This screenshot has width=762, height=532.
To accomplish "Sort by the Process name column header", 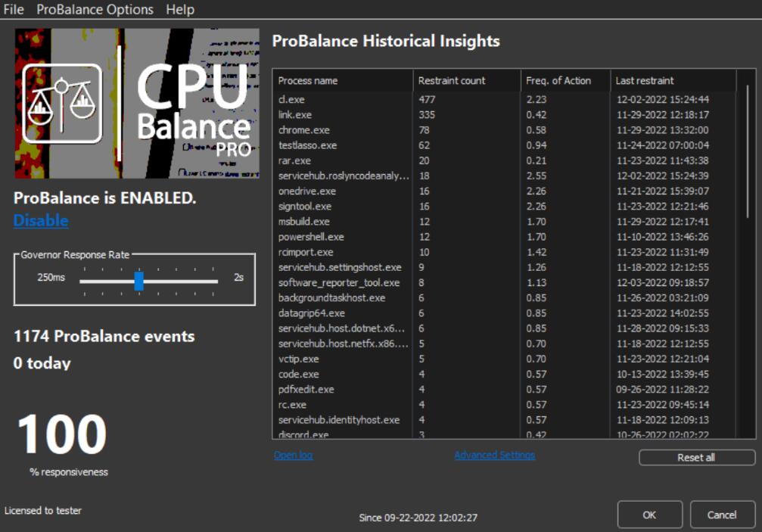I will pos(343,81).
